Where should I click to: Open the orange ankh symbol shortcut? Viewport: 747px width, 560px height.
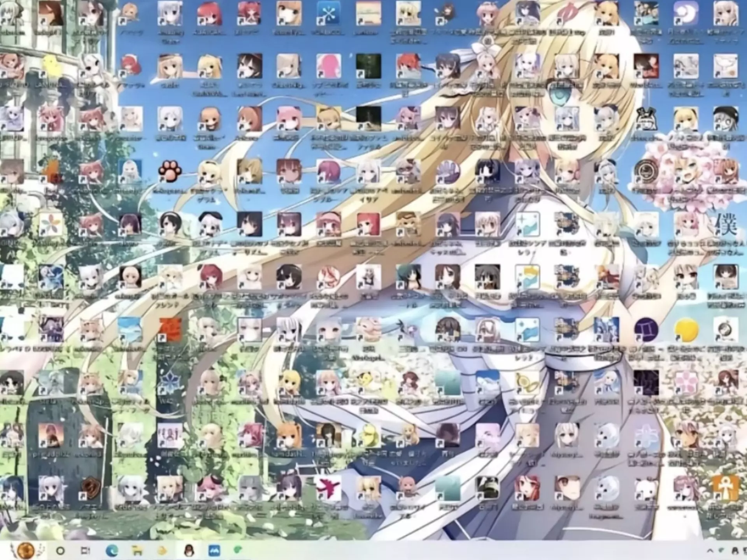(726, 488)
